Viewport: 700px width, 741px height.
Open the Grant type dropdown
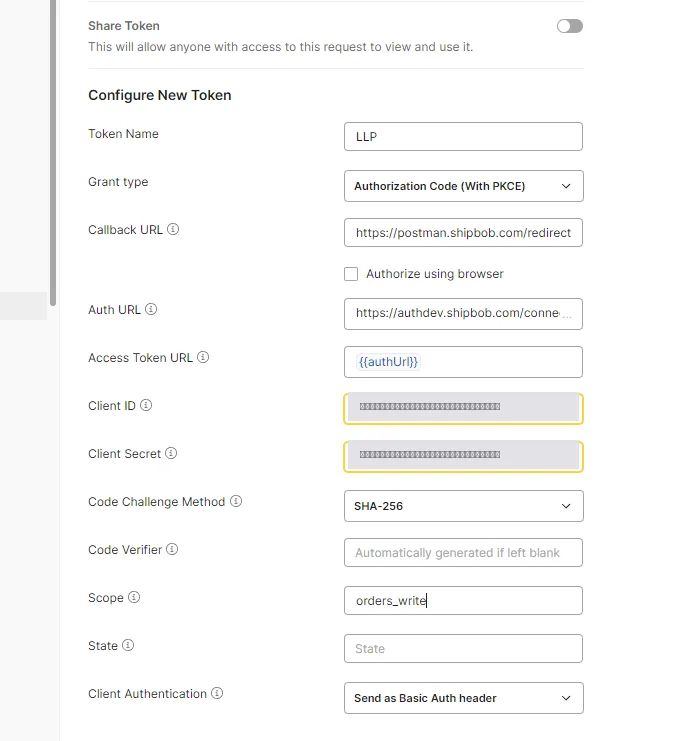464,186
